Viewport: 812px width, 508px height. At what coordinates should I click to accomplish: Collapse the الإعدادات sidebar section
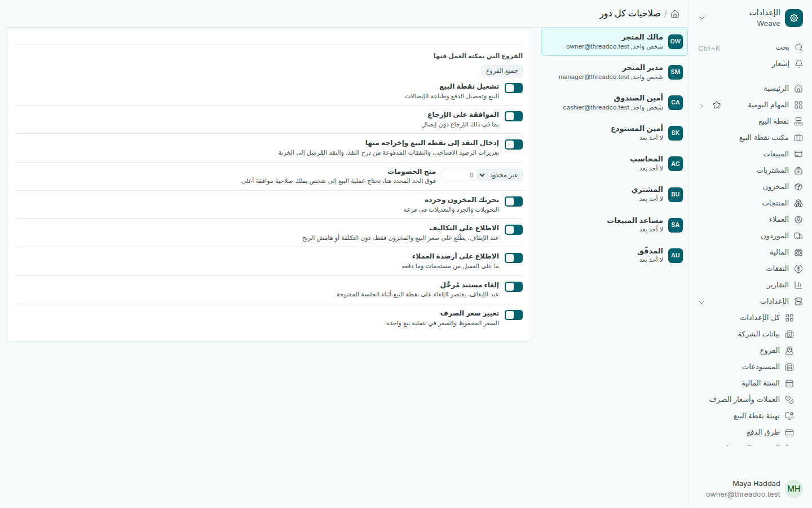tap(701, 302)
